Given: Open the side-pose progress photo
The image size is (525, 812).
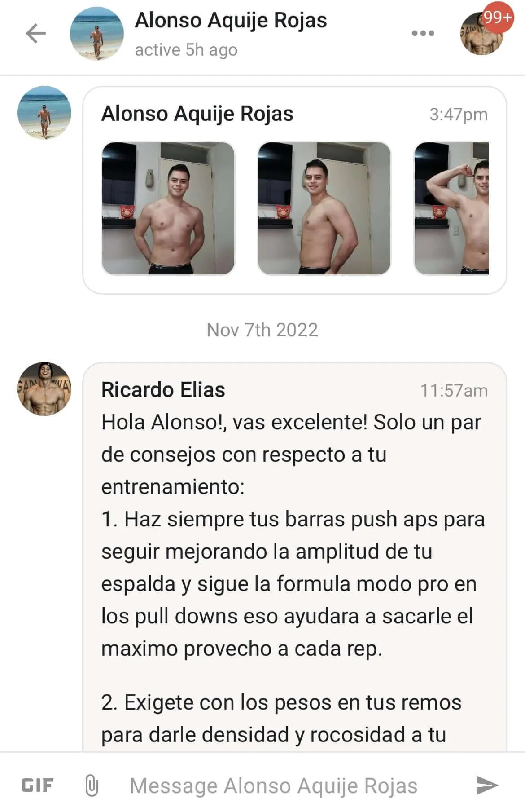Looking at the screenshot, I should coord(324,208).
